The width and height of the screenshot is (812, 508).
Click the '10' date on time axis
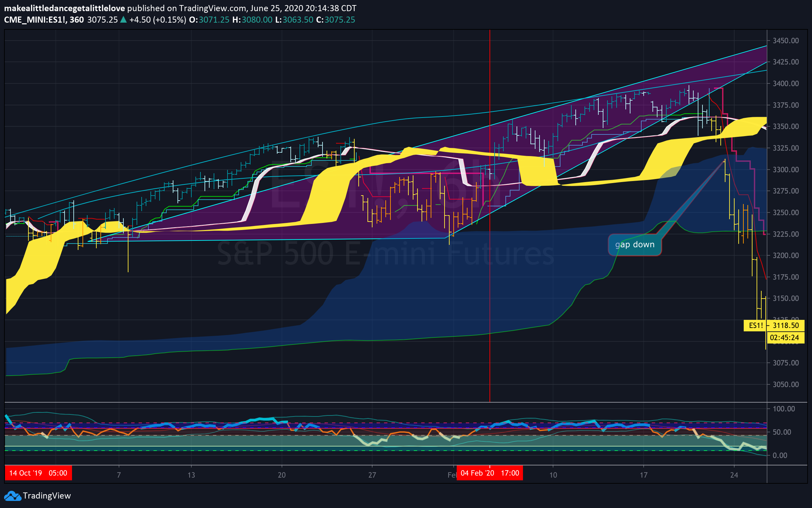click(553, 475)
